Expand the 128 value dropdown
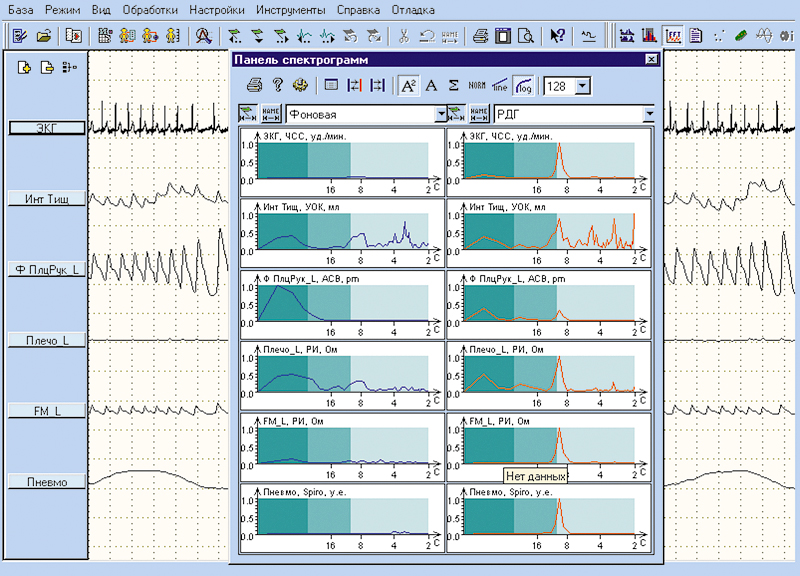This screenshot has height=576, width=800. click(582, 87)
